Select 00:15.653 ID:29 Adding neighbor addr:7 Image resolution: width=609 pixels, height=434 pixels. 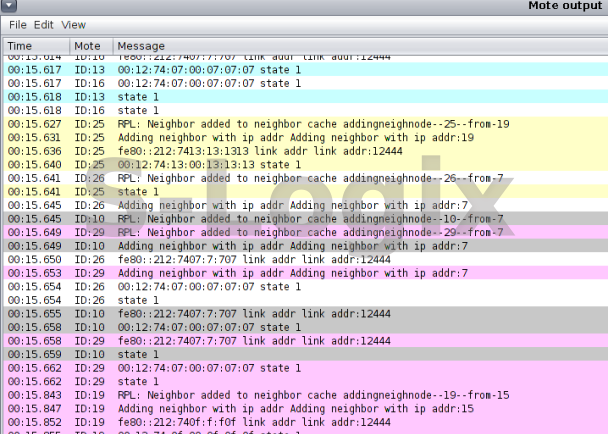coord(306,273)
